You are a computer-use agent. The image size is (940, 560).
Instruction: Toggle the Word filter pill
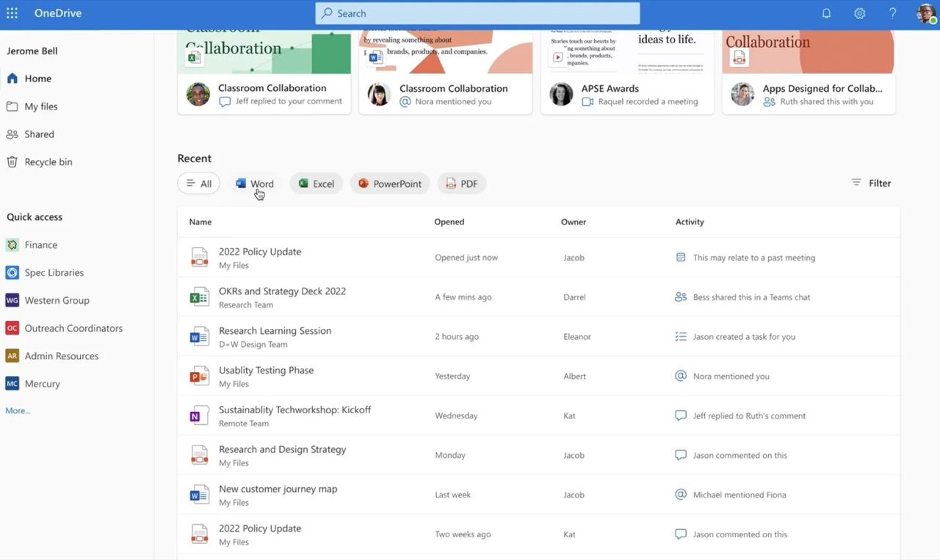pyautogui.click(x=254, y=183)
